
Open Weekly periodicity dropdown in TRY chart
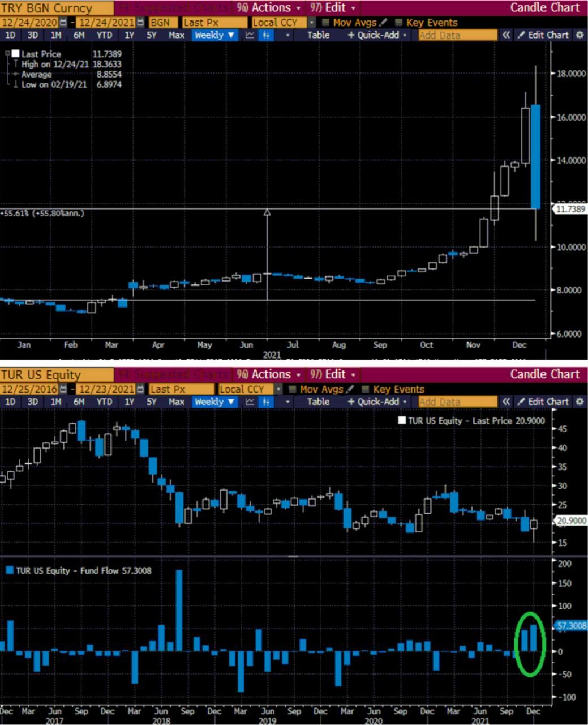(x=214, y=35)
